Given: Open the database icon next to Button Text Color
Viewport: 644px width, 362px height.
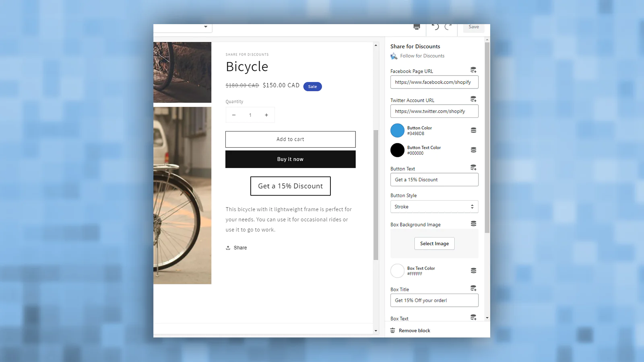Looking at the screenshot, I should coord(474,150).
